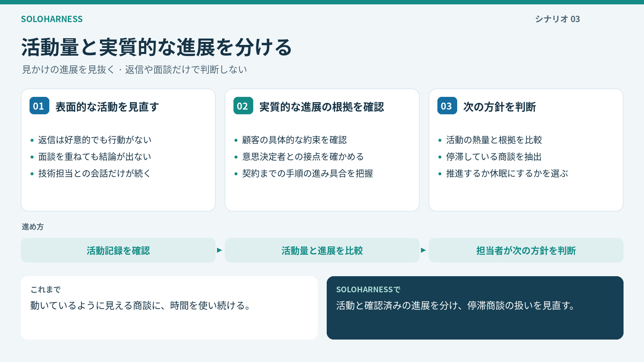Viewport: 644px width, 362px height.
Task: Click heading 次の方針を判断
Action: [x=499, y=107]
